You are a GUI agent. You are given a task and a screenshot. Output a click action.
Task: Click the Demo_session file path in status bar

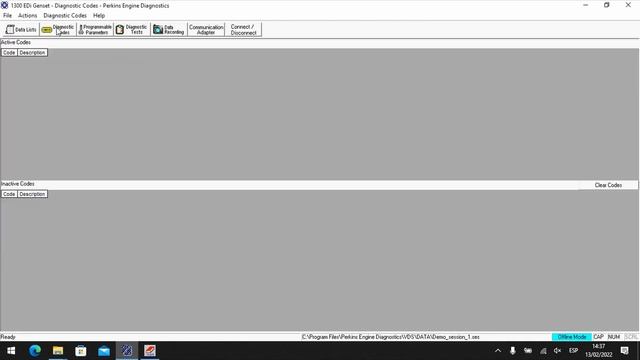[391, 337]
